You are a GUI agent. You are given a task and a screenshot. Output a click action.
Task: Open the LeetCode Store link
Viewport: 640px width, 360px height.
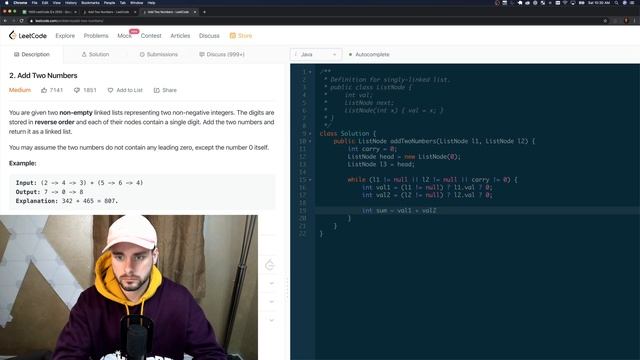tap(241, 36)
